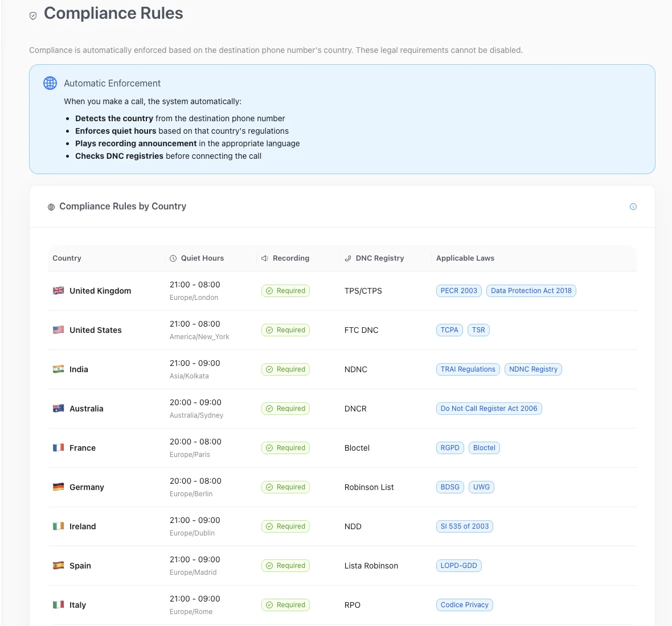The width and height of the screenshot is (672, 626).
Task: Click the LOPD-GDD law tag
Action: click(x=459, y=566)
